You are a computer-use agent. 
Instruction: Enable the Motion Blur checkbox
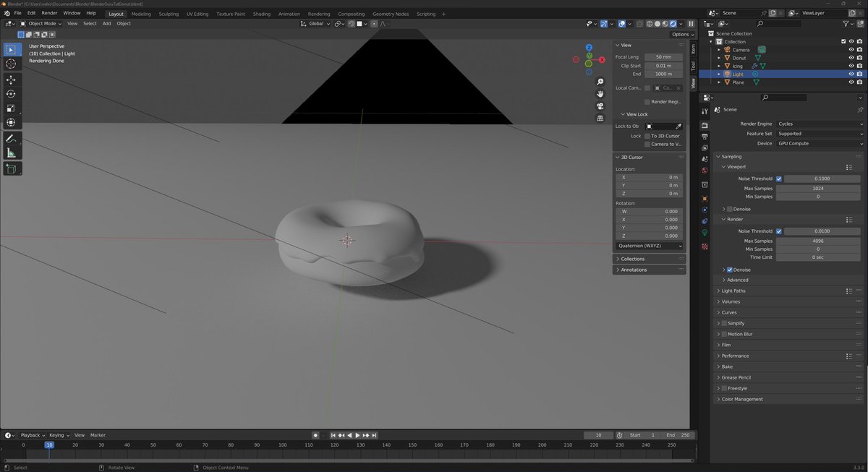(724, 334)
